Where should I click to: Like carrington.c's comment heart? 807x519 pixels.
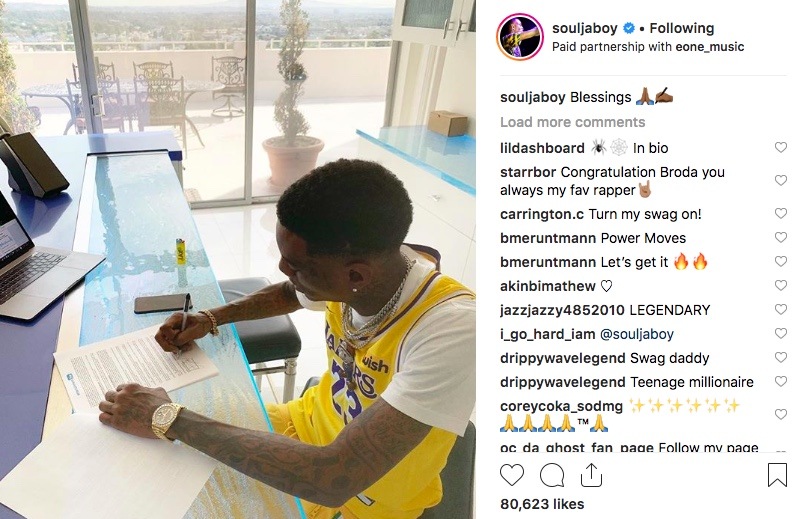point(781,213)
